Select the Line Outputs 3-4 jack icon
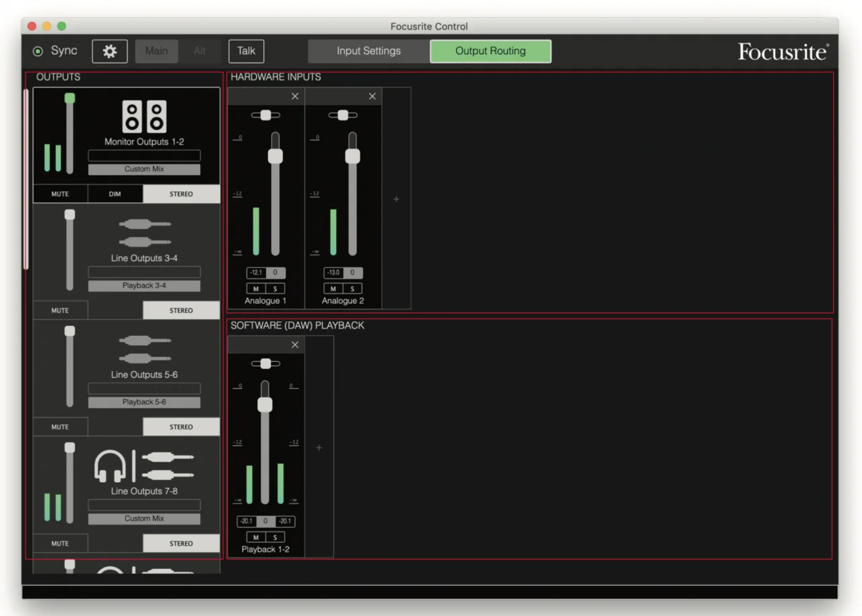 (144, 233)
